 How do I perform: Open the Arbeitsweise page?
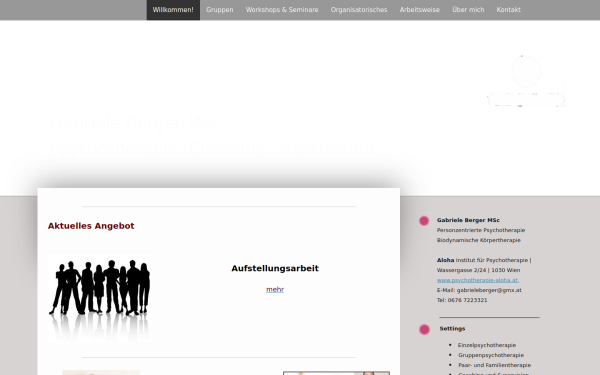coord(420,10)
